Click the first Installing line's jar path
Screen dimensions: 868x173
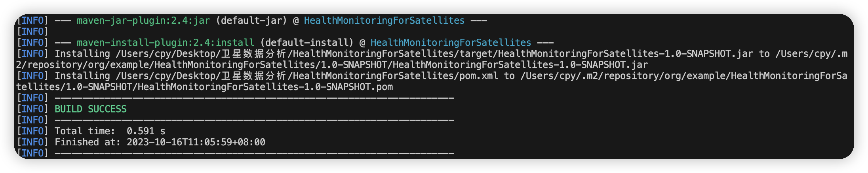pos(434,54)
